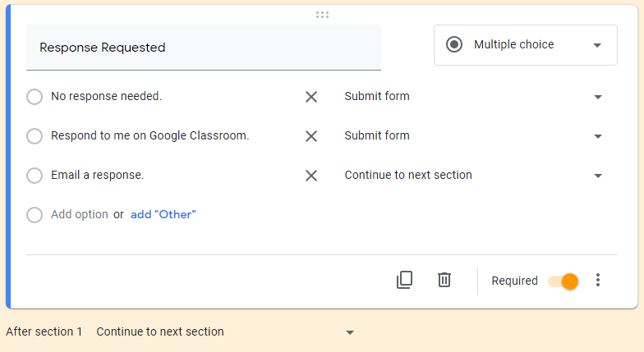Viewport: 644px width, 352px height.
Task: Remove the "Email a response." option
Action: (x=311, y=176)
